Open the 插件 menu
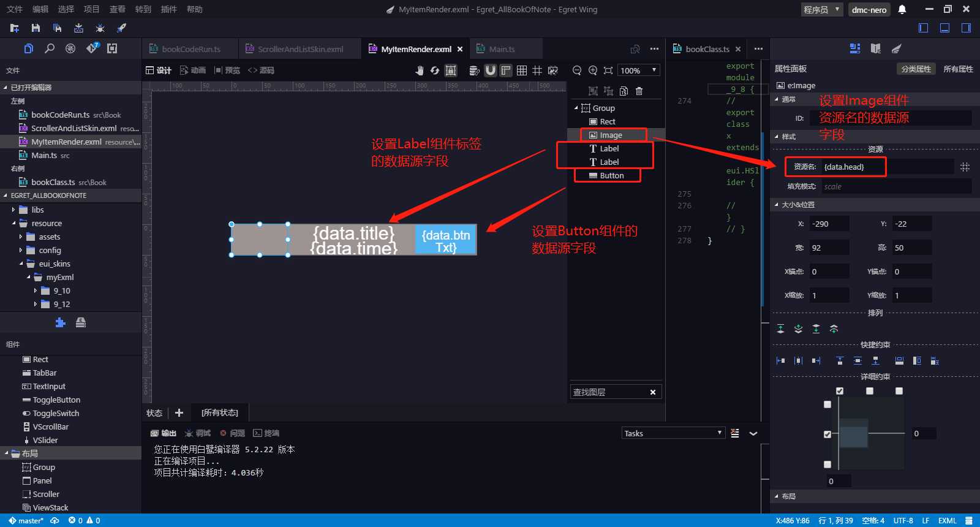The image size is (980, 527). pos(168,9)
